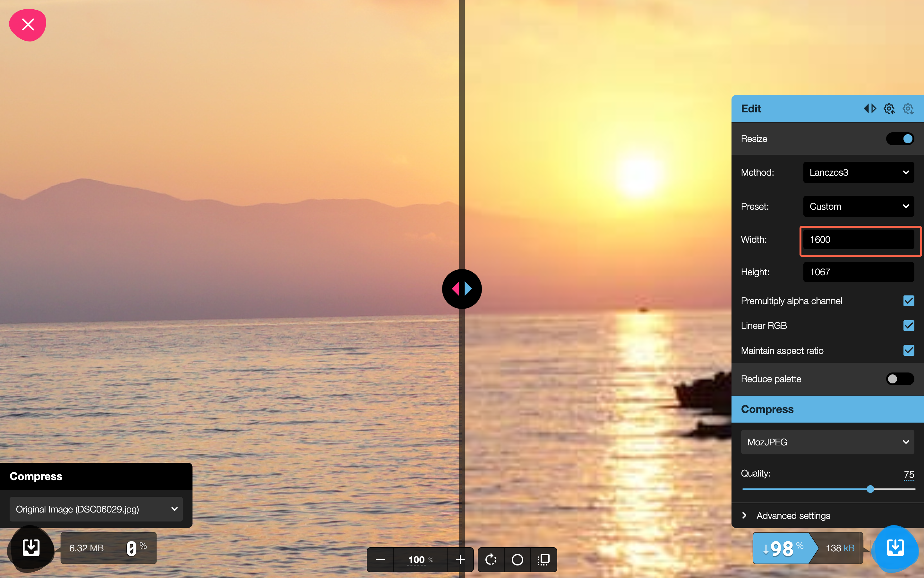Turn off the Resize toggle
This screenshot has height=578, width=924.
900,139
